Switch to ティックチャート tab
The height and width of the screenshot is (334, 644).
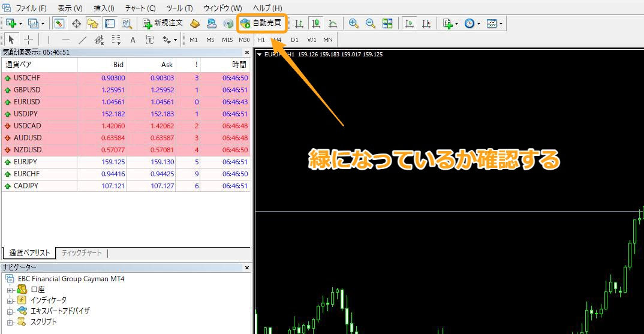pos(82,252)
